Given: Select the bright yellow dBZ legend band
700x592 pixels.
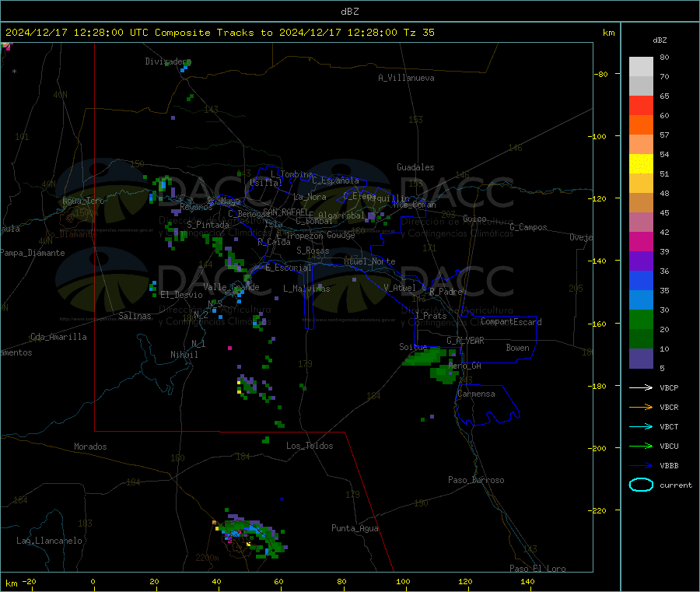Looking at the screenshot, I should [x=641, y=164].
